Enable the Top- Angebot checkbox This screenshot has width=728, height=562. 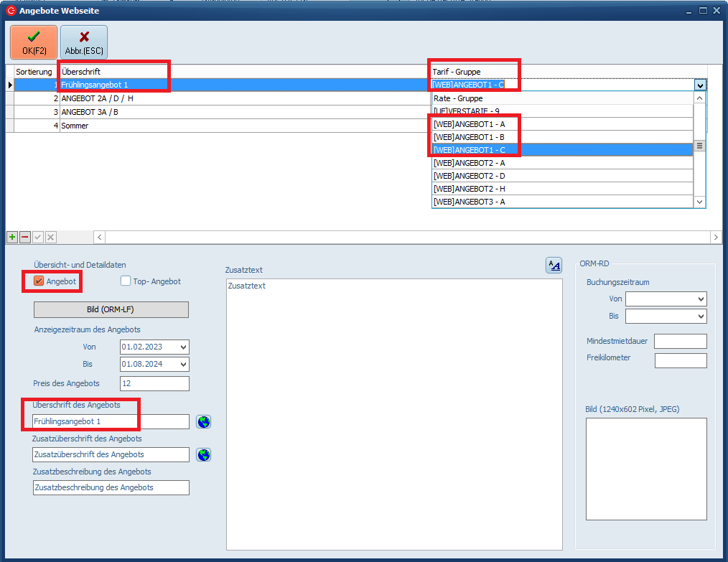[x=126, y=281]
